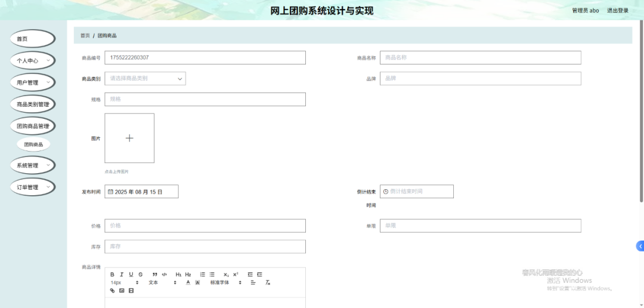Insert a code block in editor
The height and width of the screenshot is (308, 644).
click(165, 275)
